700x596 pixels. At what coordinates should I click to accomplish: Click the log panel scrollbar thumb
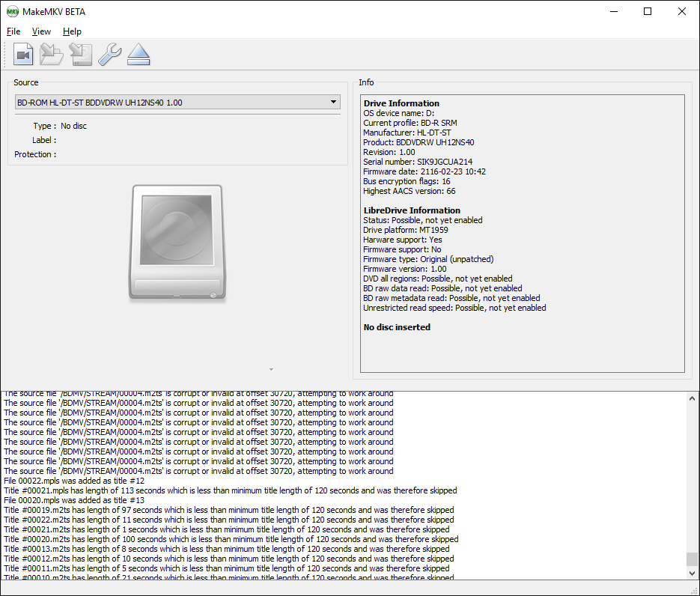[692, 559]
